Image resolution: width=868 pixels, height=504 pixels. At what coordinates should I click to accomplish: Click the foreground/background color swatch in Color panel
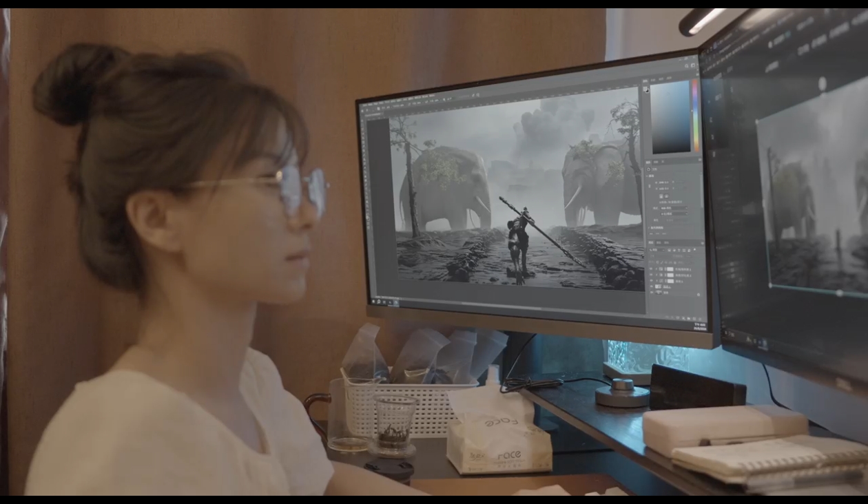pos(646,89)
